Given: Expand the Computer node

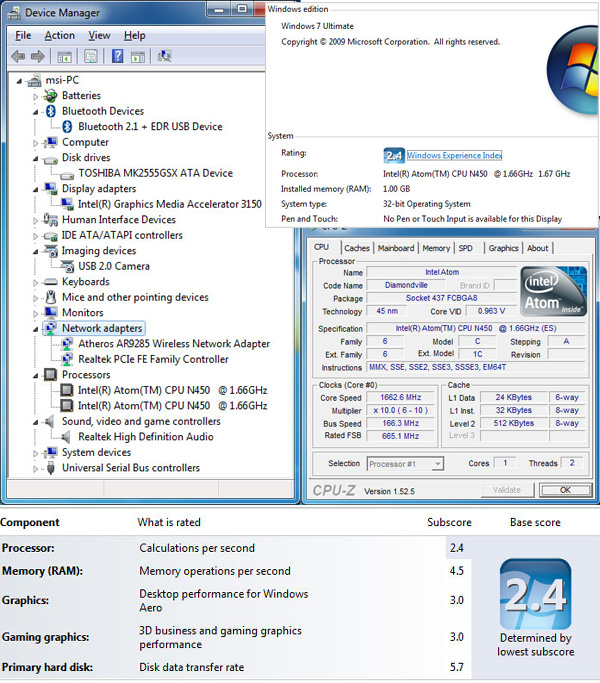Looking at the screenshot, I should tap(36, 143).
